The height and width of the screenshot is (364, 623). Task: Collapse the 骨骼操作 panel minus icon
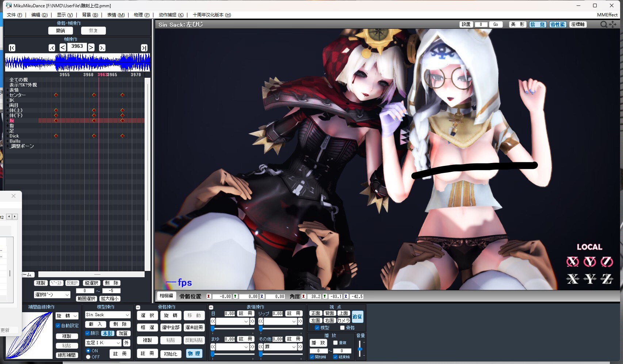(x=138, y=307)
